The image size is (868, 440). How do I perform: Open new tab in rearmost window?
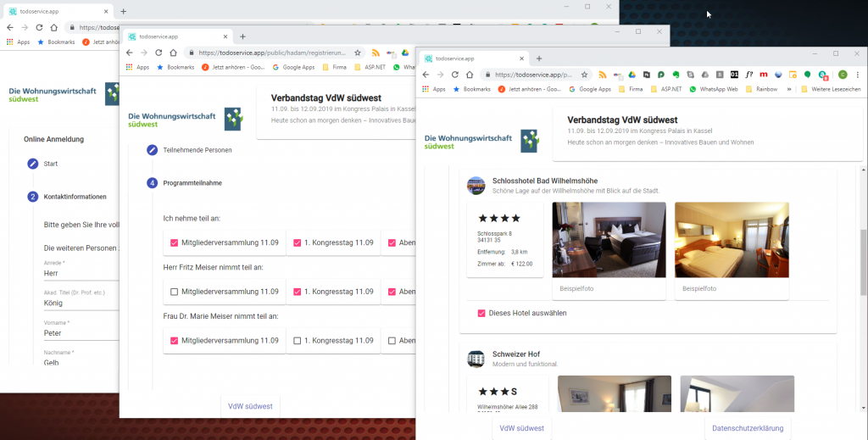pos(123,11)
